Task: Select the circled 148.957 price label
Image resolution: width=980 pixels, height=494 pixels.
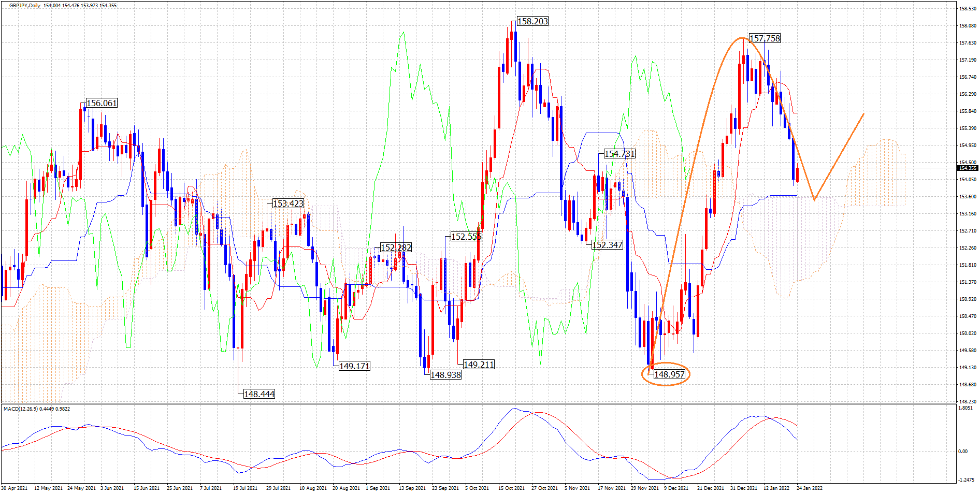Action: [669, 374]
